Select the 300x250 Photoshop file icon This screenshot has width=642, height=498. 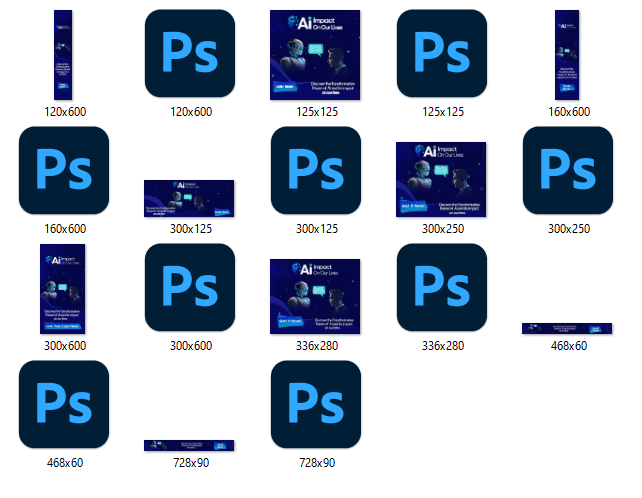(568, 170)
